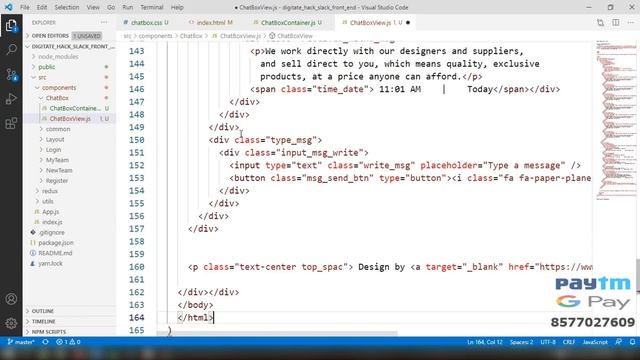Click the Open Changes editor icon
Viewport: 640px width, 360px height.
tap(600, 23)
